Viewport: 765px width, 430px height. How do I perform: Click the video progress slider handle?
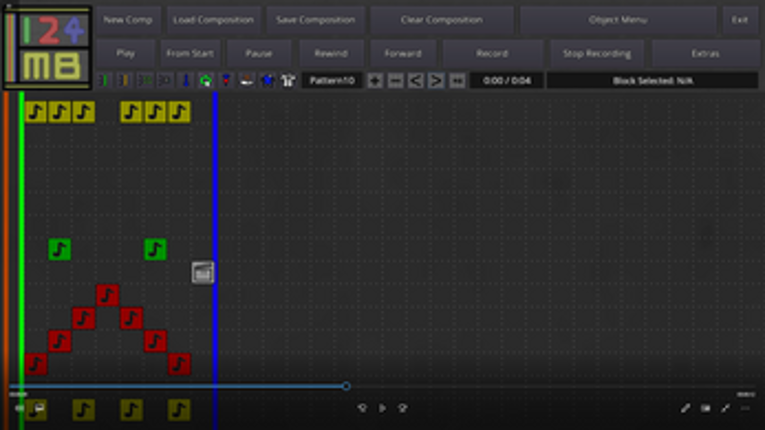point(346,386)
